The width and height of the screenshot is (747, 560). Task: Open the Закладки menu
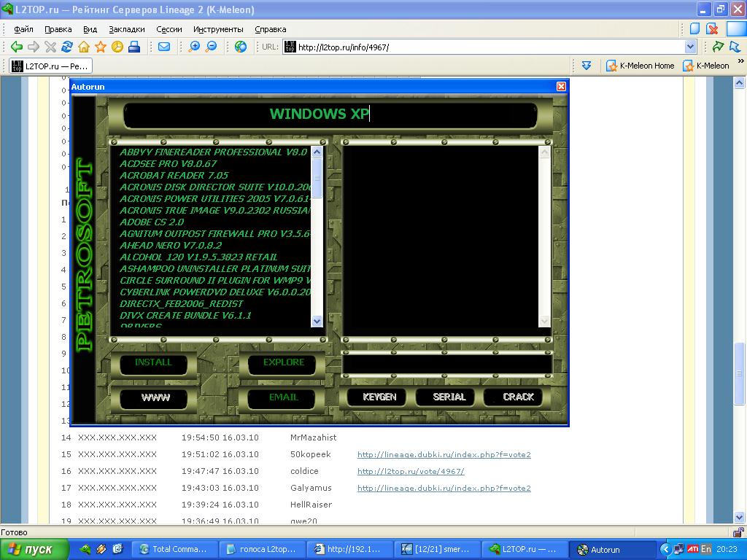[x=127, y=29]
